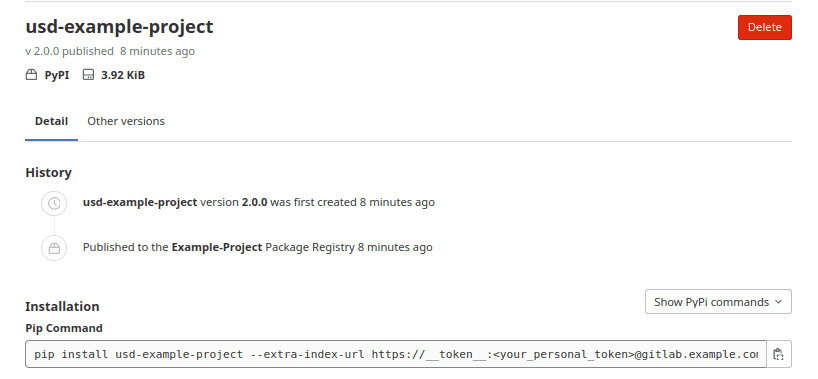Click the package type icon next to PyPI
The width and height of the screenshot is (818, 379).
point(31,75)
